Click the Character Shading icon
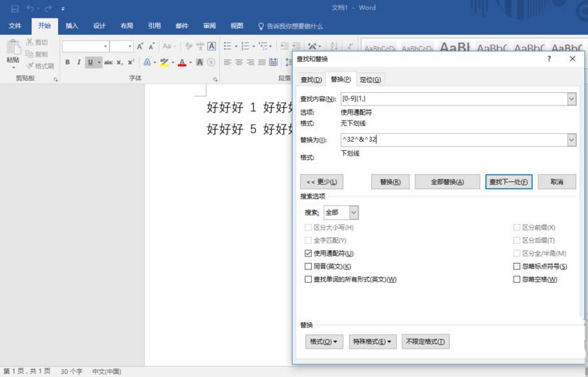This screenshot has height=377, width=588. (200, 62)
